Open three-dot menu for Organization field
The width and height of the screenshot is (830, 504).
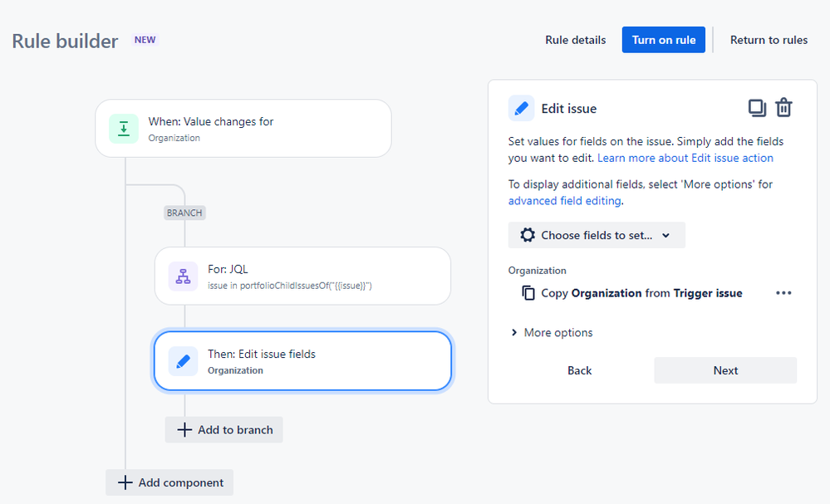tap(783, 293)
